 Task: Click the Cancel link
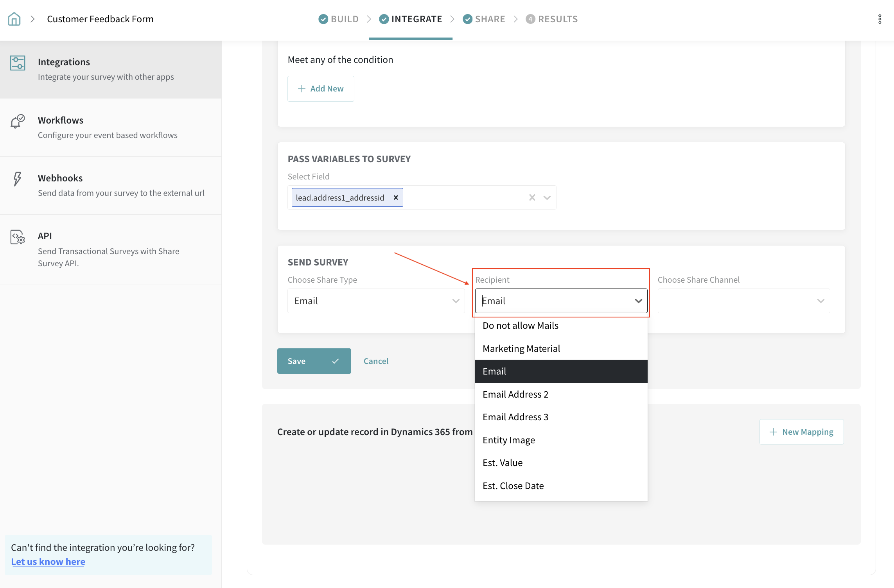[376, 361]
